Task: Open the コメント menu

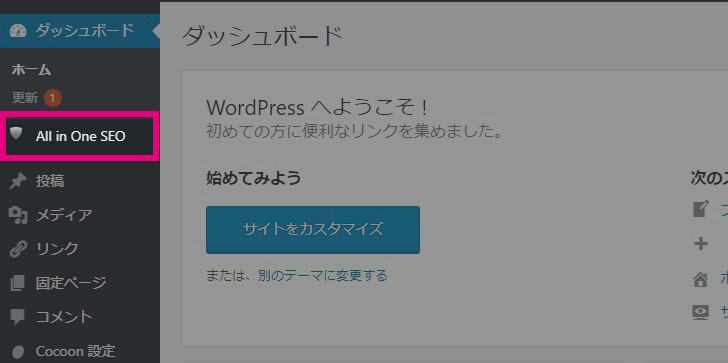Action: (x=80, y=317)
